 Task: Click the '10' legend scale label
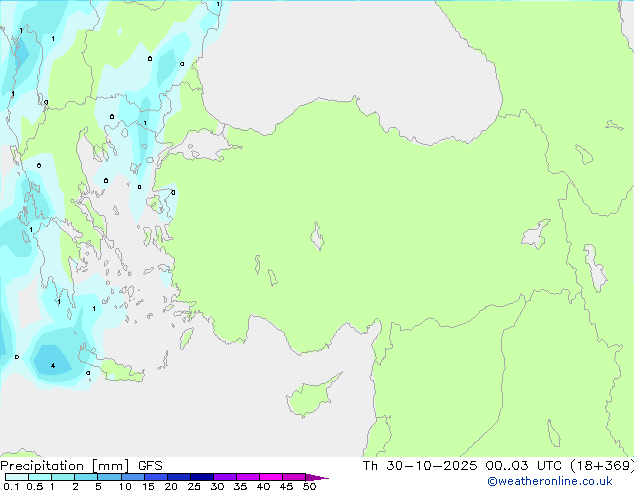coord(125,486)
